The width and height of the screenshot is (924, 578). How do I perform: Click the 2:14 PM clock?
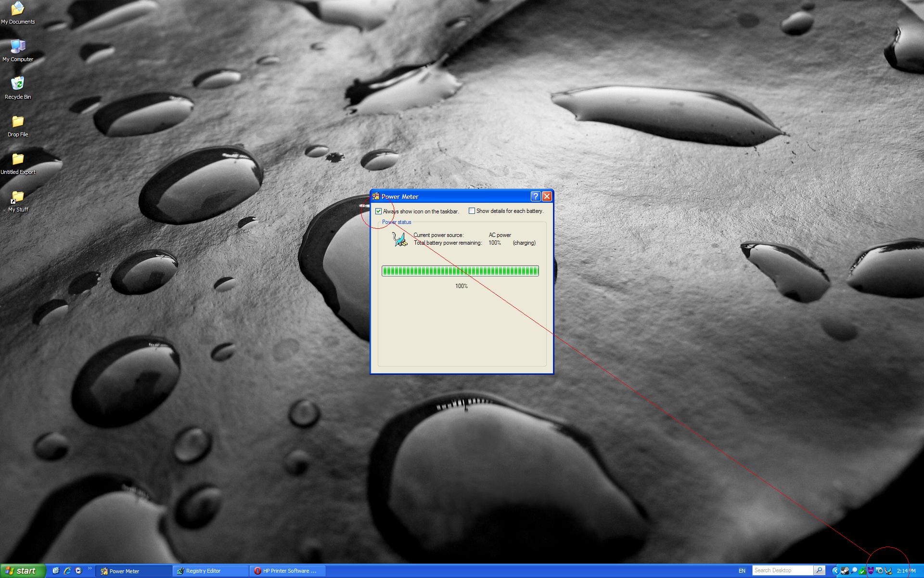[906, 571]
